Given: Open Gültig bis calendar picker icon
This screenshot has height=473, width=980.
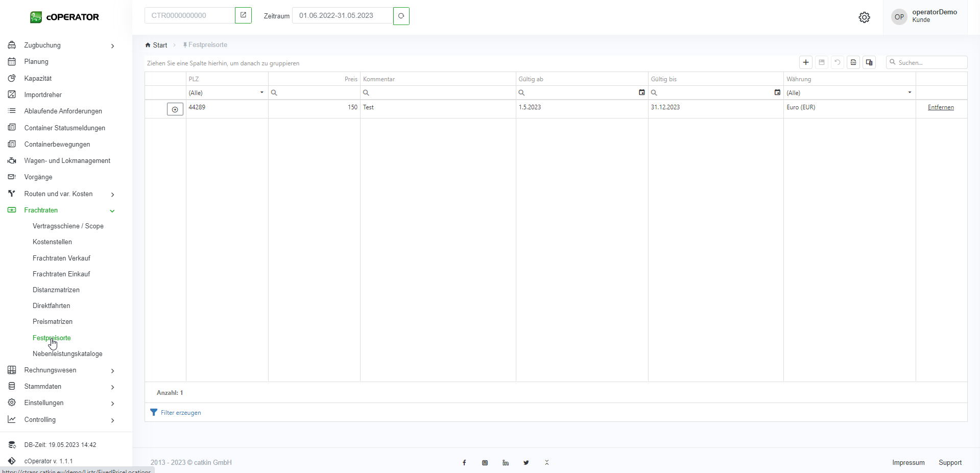Looking at the screenshot, I should click(x=777, y=92).
